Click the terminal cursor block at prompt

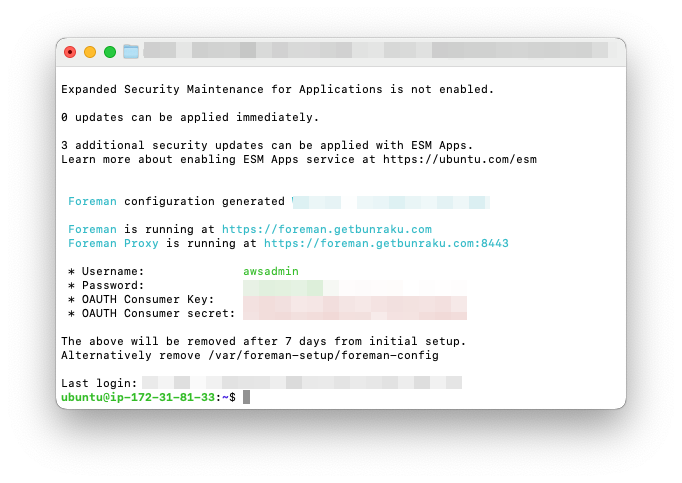(x=246, y=397)
